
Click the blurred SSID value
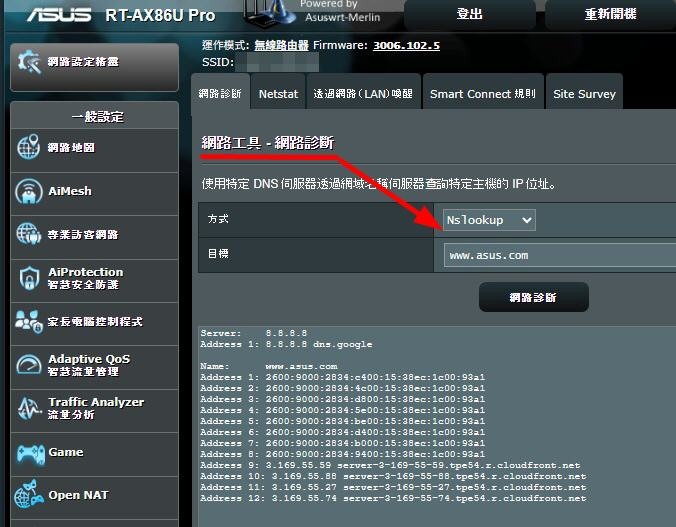point(277,63)
